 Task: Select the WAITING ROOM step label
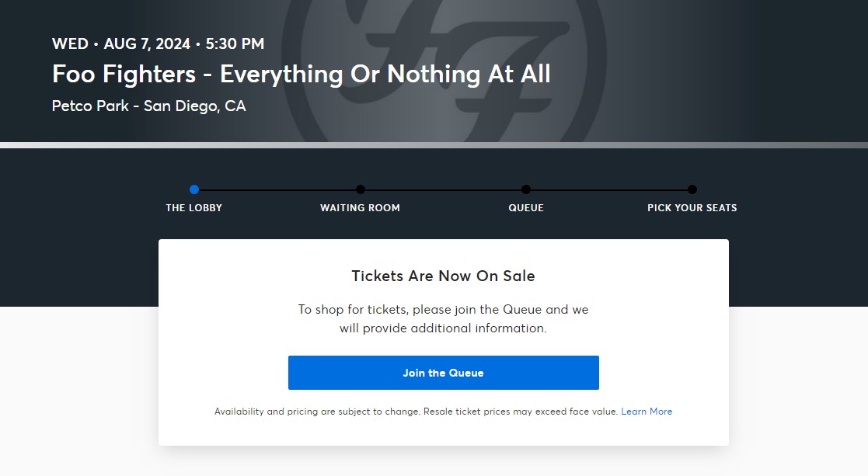click(x=360, y=208)
